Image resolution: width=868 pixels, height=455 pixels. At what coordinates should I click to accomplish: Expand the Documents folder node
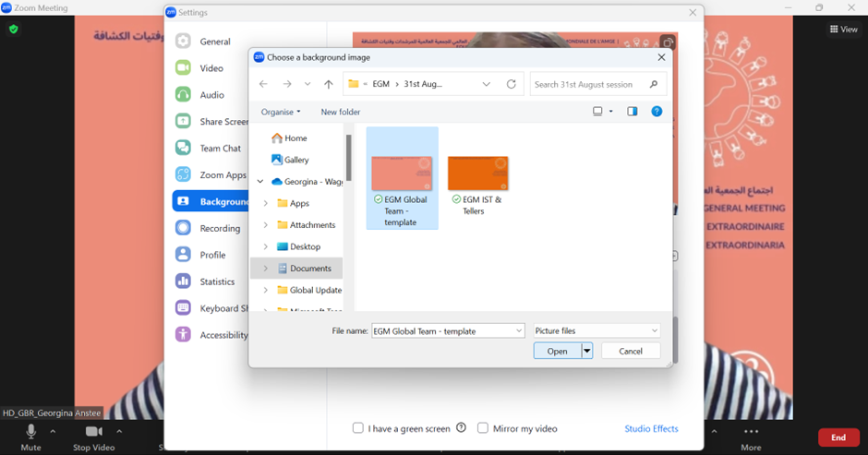(266, 268)
